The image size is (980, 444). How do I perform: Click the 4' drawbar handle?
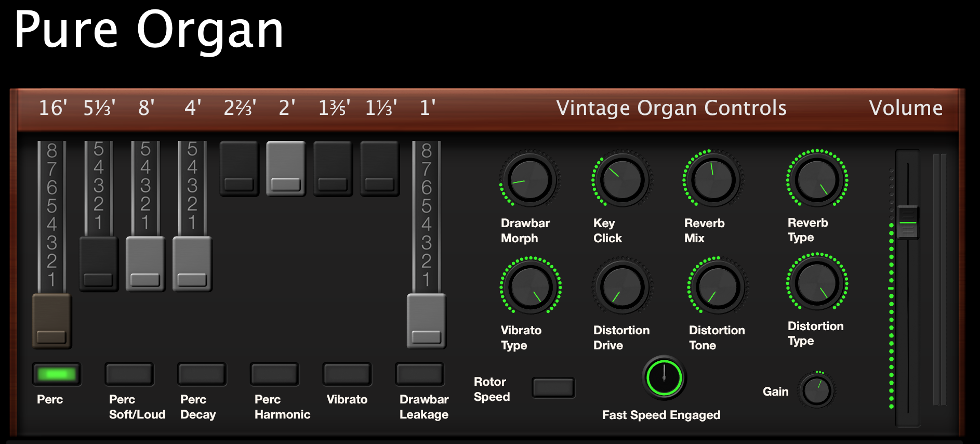pos(192,264)
